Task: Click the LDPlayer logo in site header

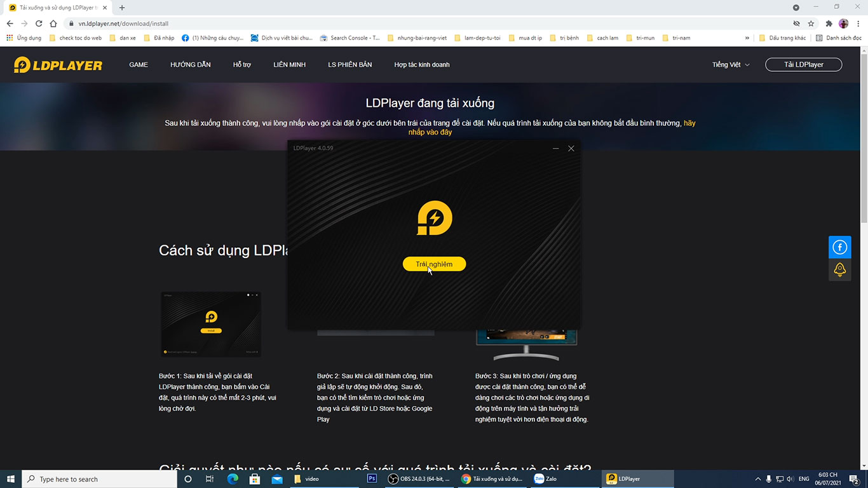Action: point(58,65)
